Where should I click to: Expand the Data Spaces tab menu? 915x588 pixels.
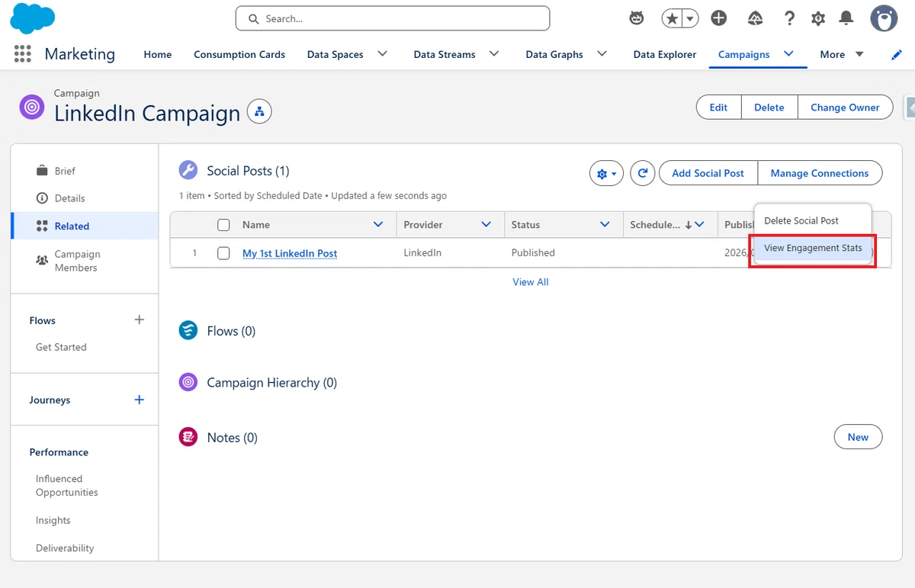(383, 54)
